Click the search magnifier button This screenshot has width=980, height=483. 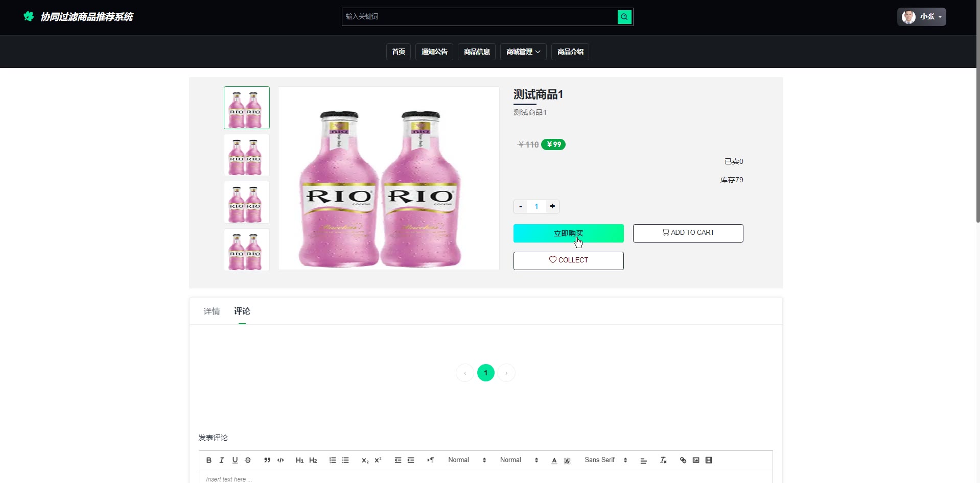click(x=624, y=17)
